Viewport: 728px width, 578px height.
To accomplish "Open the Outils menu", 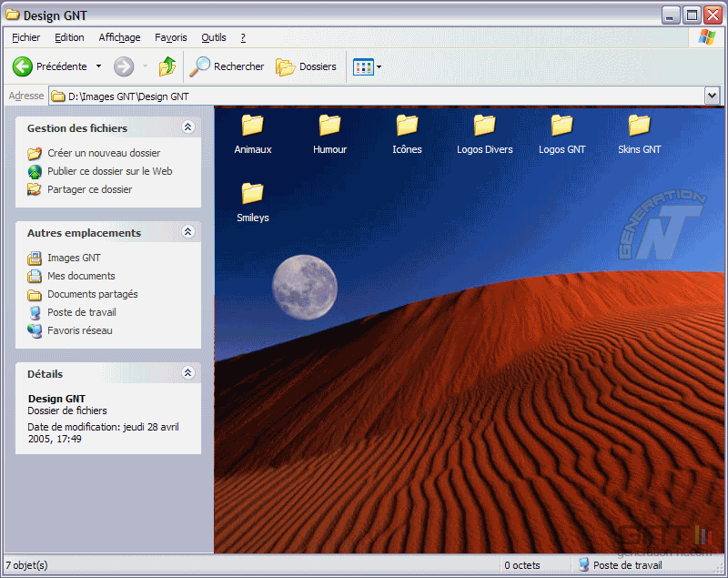I will [x=214, y=37].
